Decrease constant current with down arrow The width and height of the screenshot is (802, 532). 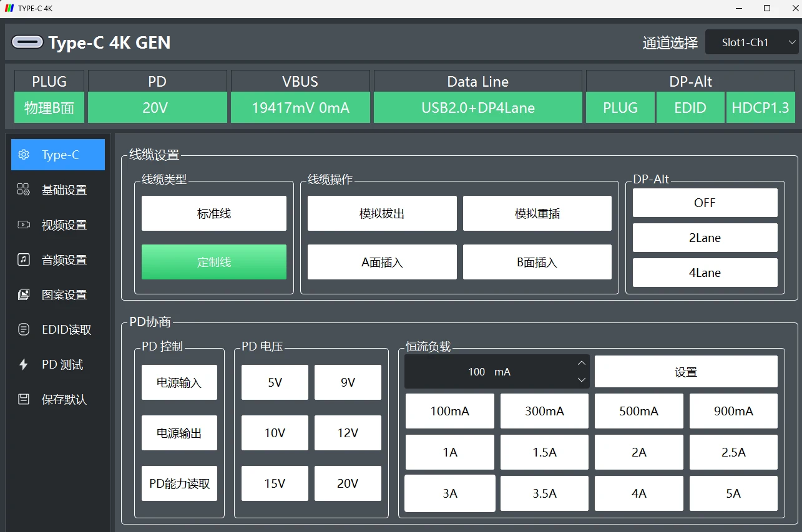[x=582, y=380]
